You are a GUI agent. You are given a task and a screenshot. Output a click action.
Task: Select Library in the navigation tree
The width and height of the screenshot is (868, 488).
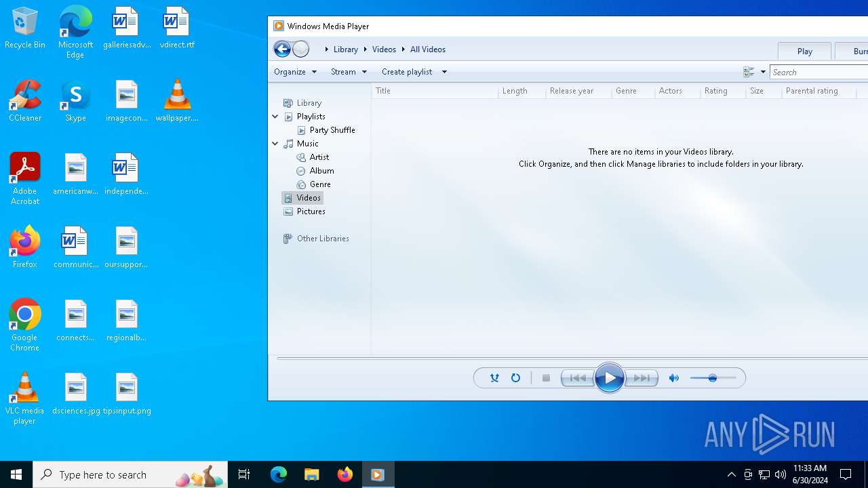309,103
